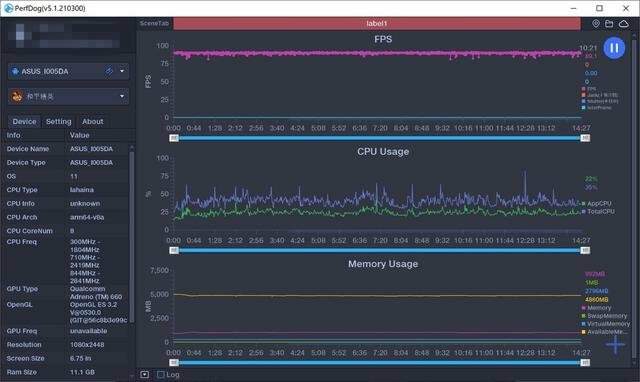Click the Memory Usage chart title
640x382 pixels.
(383, 264)
